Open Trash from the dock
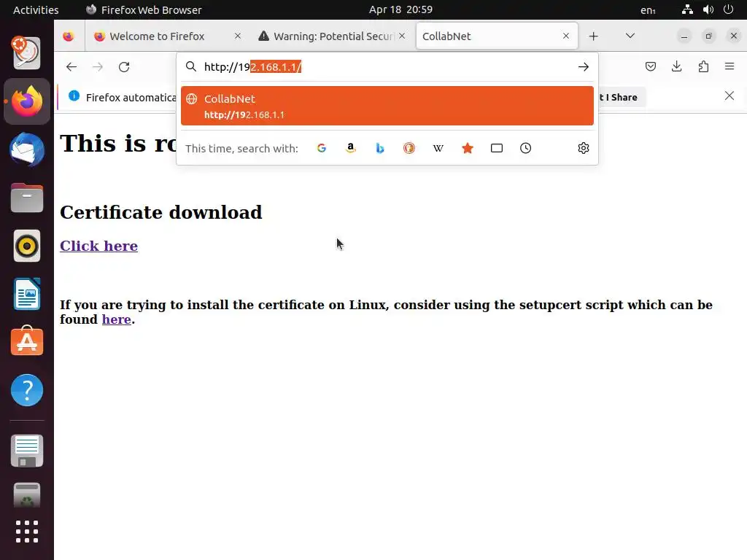Image resolution: width=747 pixels, height=560 pixels. pos(27,496)
